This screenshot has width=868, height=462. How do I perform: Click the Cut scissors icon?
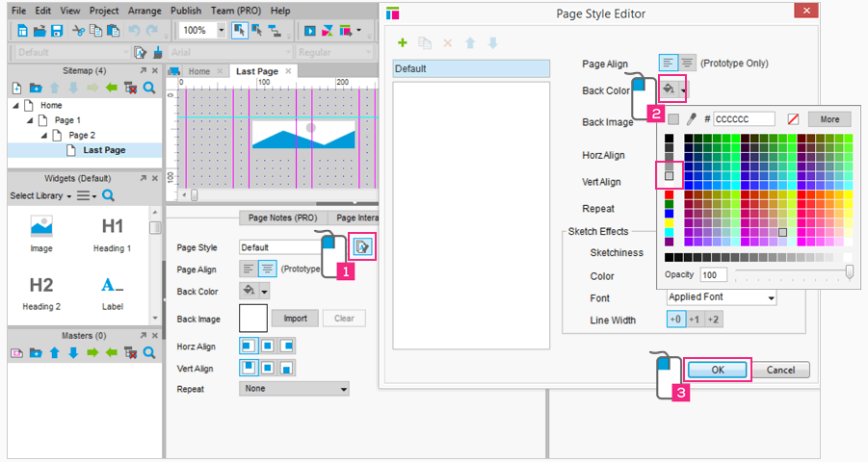[79, 30]
